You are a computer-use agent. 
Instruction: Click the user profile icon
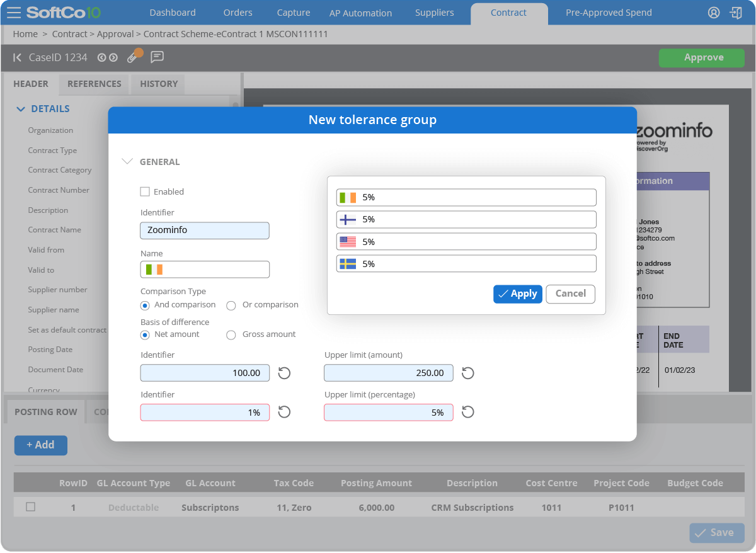[x=713, y=12]
